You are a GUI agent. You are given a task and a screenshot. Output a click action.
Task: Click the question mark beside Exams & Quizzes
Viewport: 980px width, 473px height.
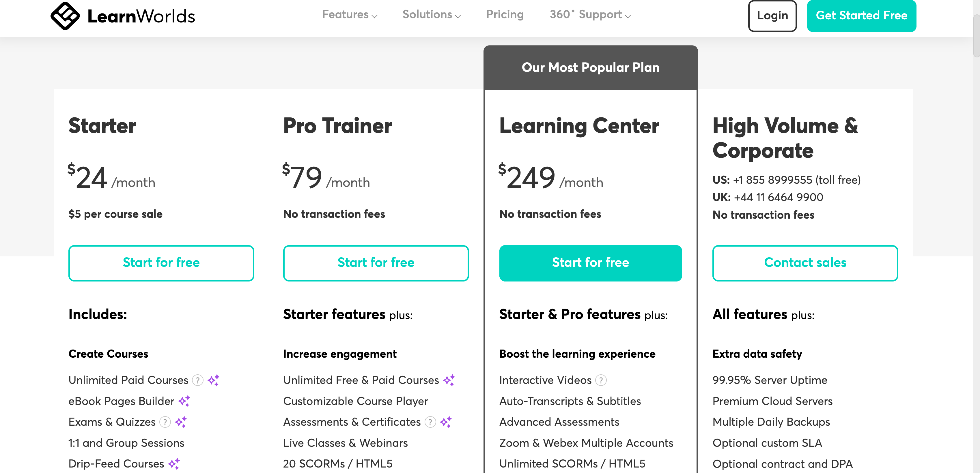(165, 422)
